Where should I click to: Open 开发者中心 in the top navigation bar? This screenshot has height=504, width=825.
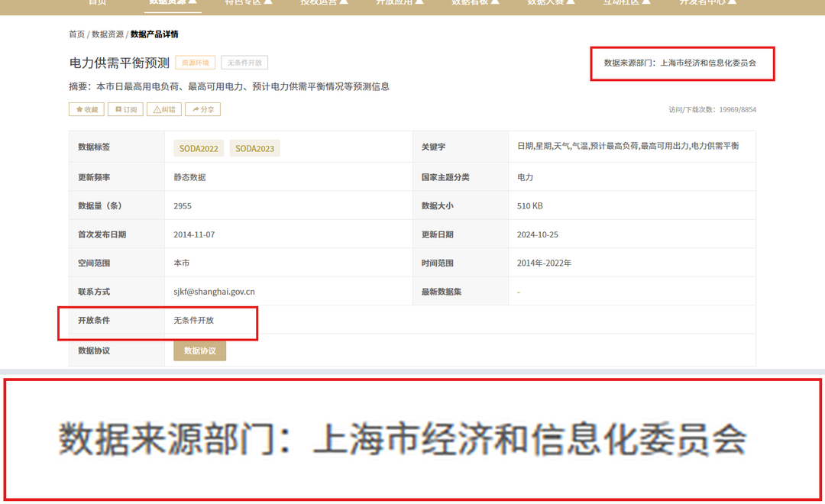707,3
